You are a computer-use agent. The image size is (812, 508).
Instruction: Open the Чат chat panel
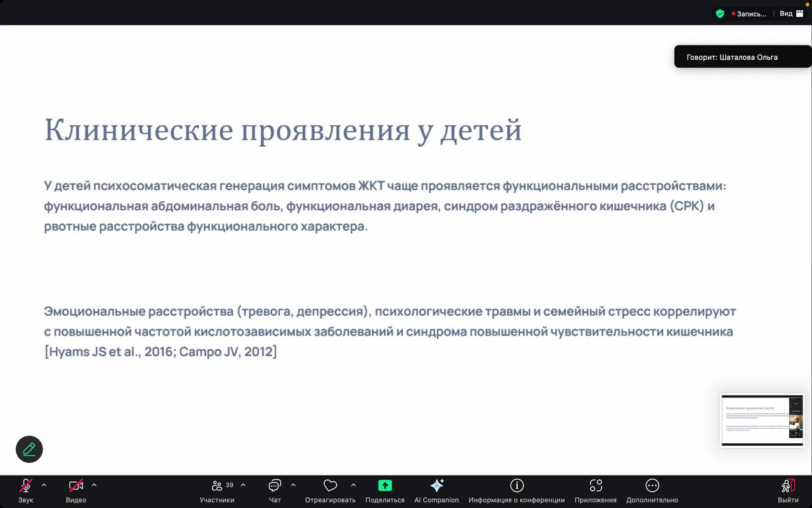coord(275,486)
